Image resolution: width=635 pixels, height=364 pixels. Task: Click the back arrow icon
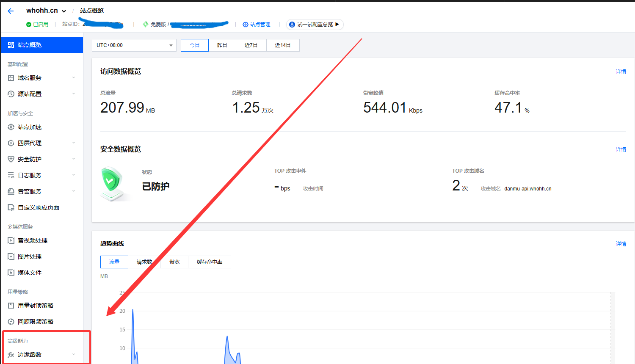coord(11,11)
